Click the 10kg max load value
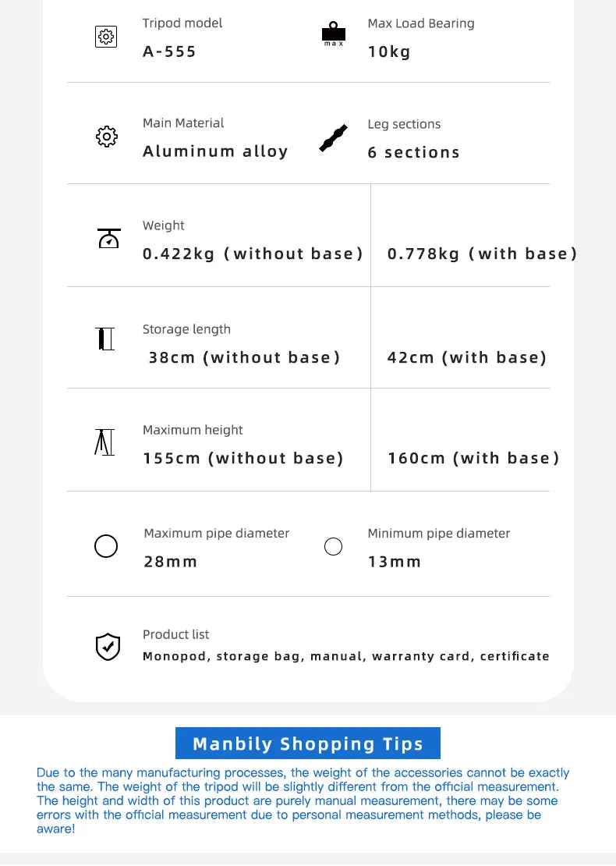 (388, 52)
